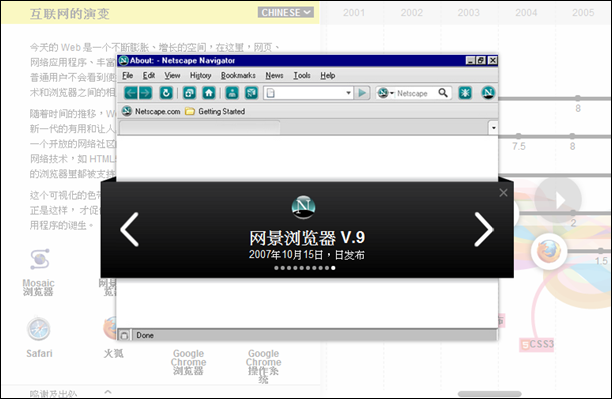Close the Netscape V.9 overlay panel
The image size is (612, 399).
[x=503, y=192]
